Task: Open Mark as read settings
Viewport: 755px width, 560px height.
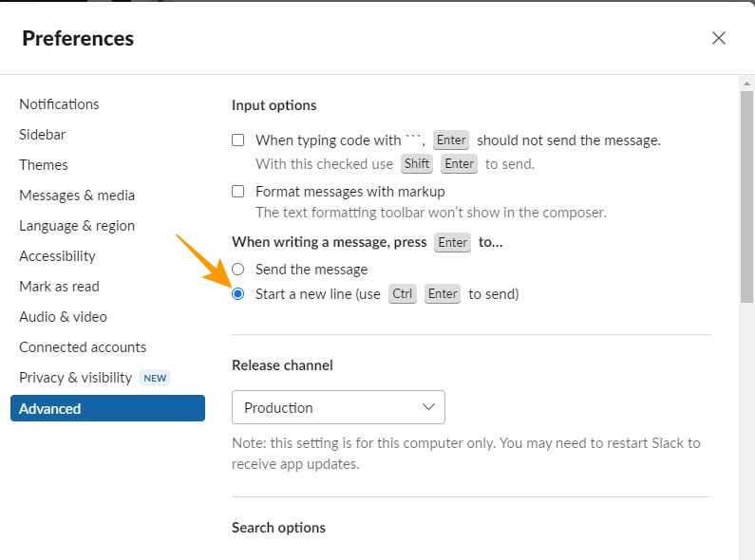Action: 59,286
